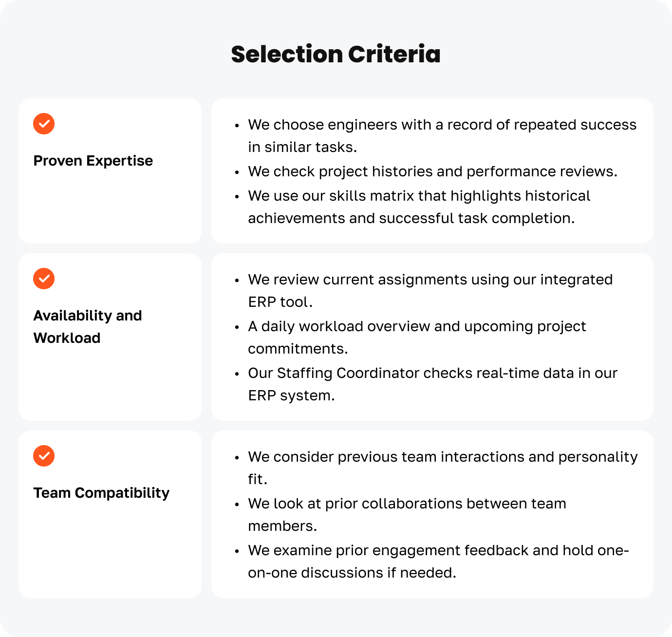Select the Team Compatibility heading

point(101,493)
